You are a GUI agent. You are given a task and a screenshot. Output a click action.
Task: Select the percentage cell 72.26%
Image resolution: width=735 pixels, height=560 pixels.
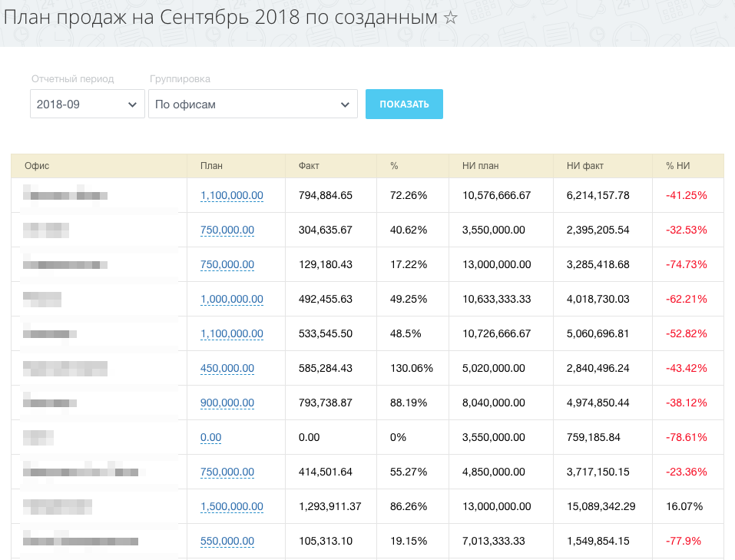tap(409, 196)
